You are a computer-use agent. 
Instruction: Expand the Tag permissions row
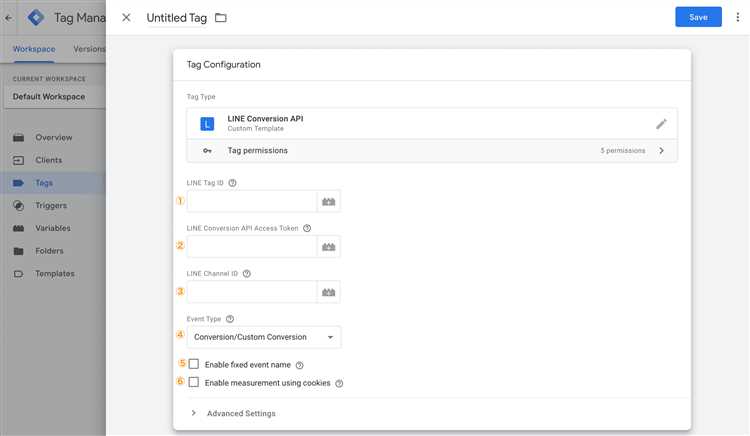[x=432, y=151]
